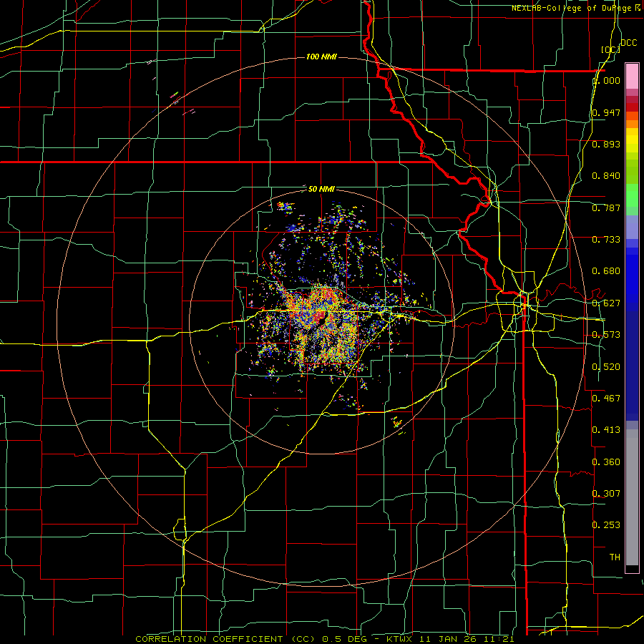Click the 0.413 legend value
This screenshot has width=644, height=644.
(606, 430)
